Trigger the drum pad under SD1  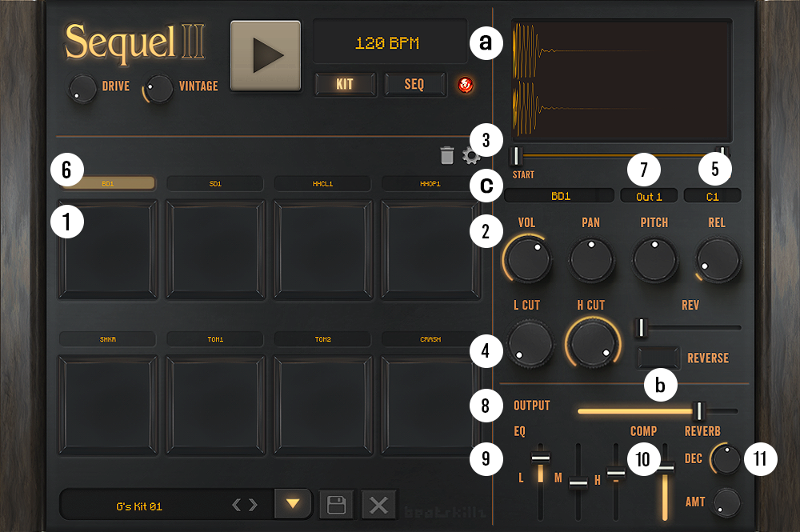click(x=214, y=248)
